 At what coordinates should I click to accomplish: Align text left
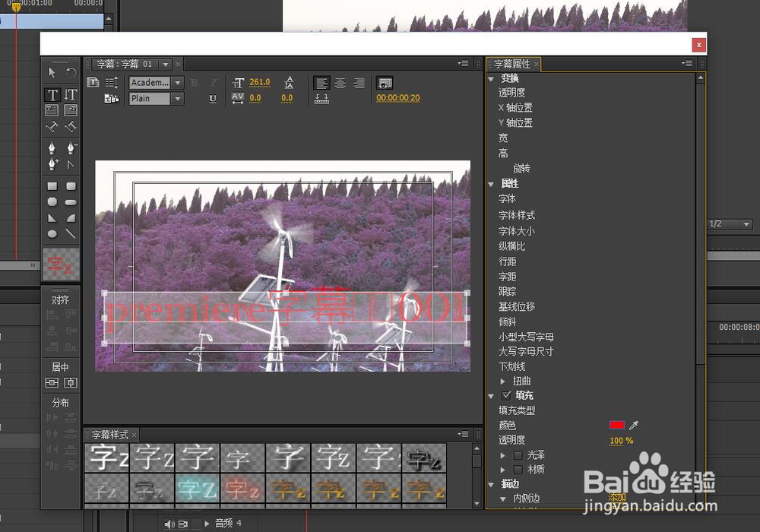(x=321, y=83)
